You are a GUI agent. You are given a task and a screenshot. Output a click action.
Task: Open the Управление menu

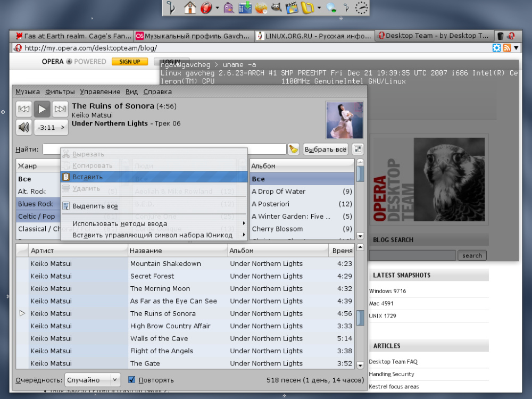point(100,92)
